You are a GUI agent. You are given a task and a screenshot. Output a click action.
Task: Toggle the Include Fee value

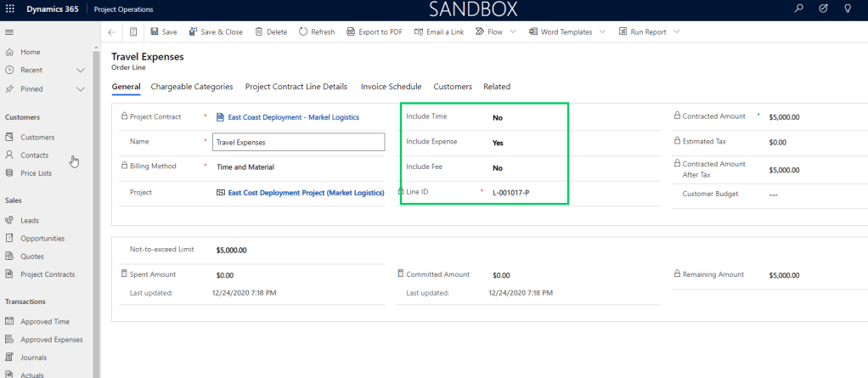click(x=498, y=168)
